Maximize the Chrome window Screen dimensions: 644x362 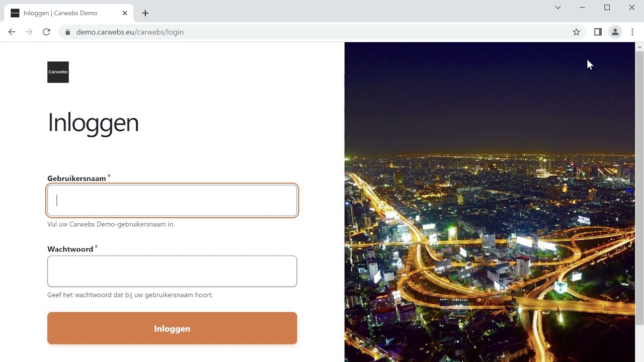607,8
